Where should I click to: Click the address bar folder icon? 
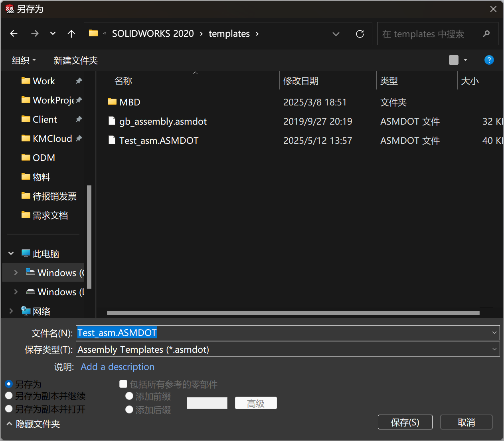[x=93, y=33]
